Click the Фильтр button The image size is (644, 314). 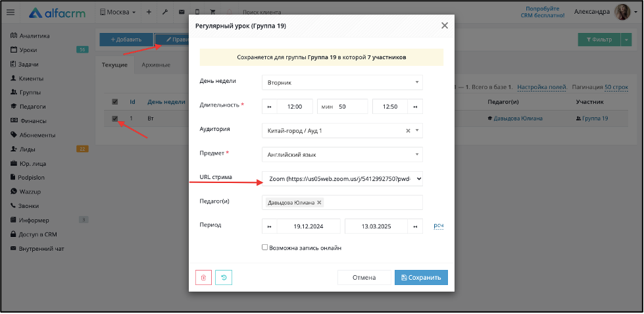point(599,40)
